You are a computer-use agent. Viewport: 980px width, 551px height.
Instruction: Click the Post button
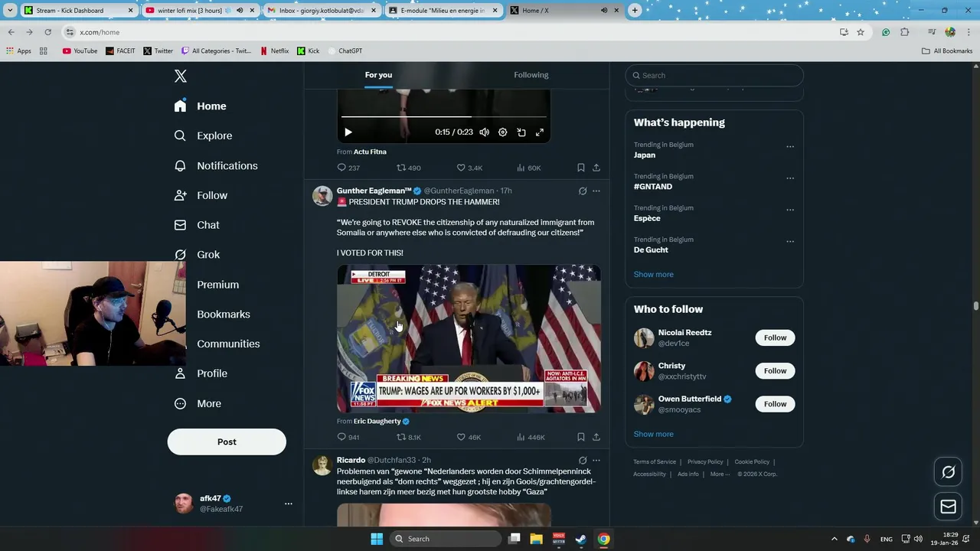click(227, 442)
